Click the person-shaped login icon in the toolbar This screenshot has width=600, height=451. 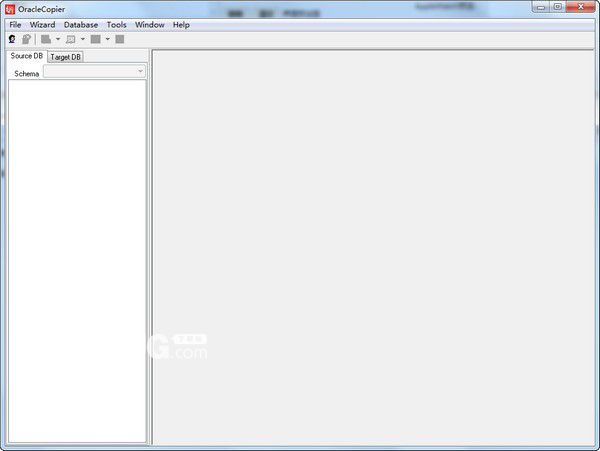(12, 39)
